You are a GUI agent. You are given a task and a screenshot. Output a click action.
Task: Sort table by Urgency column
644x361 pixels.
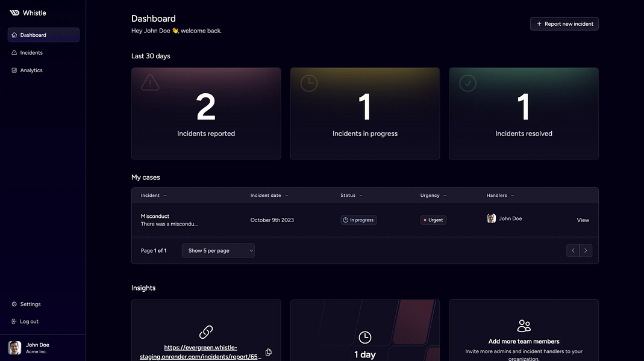[433, 196]
